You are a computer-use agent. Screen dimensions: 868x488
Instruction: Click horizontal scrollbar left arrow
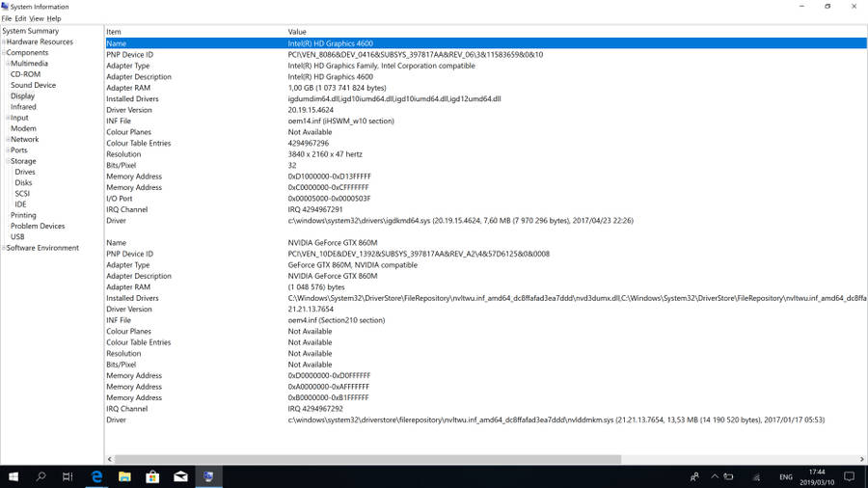pos(110,459)
